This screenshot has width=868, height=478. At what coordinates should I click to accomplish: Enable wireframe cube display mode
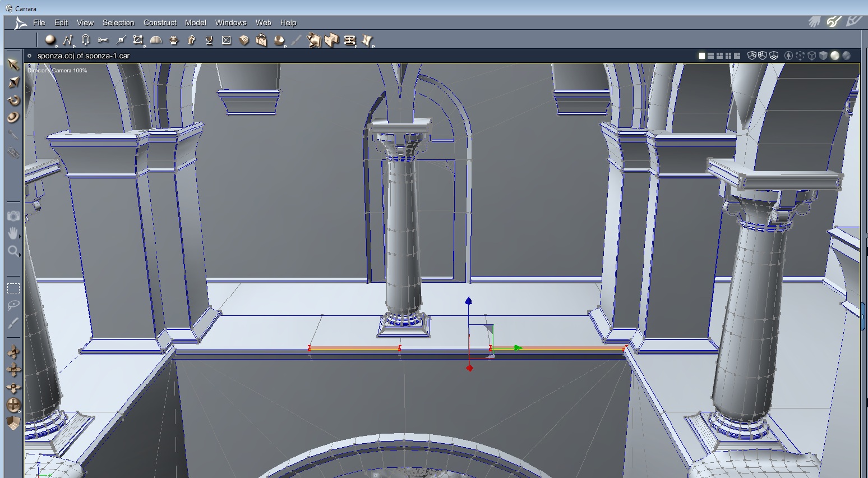coord(811,56)
